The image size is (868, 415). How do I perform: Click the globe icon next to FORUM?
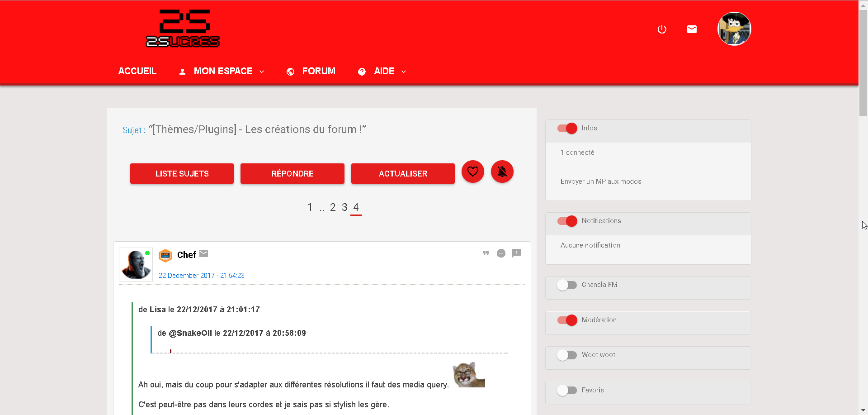[x=291, y=72]
